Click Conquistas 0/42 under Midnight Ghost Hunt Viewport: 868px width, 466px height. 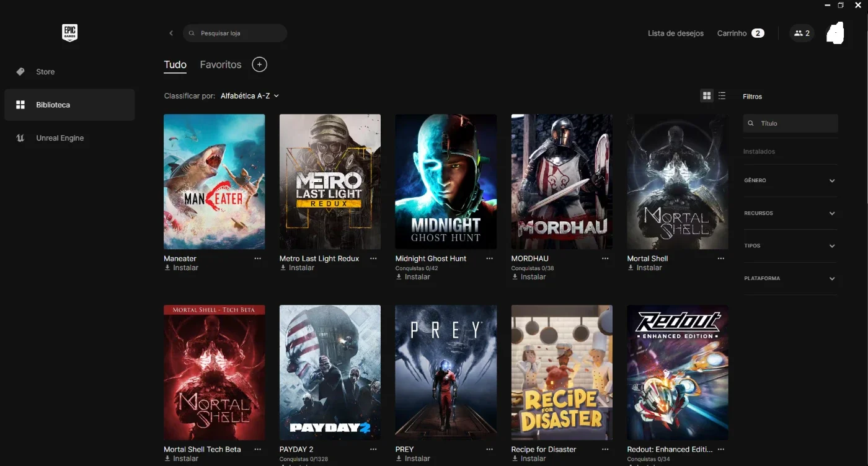click(417, 268)
